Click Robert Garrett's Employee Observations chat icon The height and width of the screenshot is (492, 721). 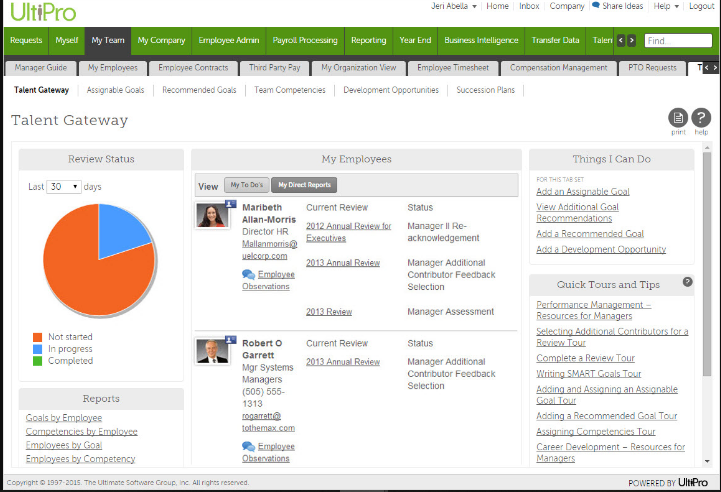click(248, 446)
